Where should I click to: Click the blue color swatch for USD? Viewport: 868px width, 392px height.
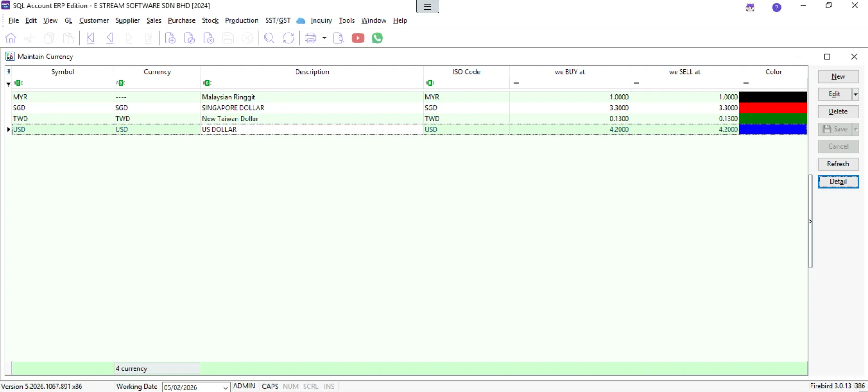click(x=773, y=129)
